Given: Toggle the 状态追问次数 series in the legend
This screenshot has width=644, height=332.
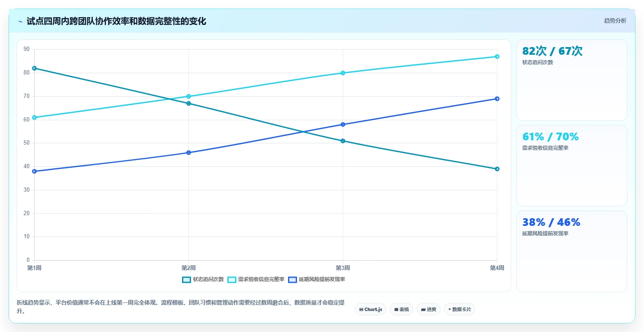Looking at the screenshot, I should 203,279.
